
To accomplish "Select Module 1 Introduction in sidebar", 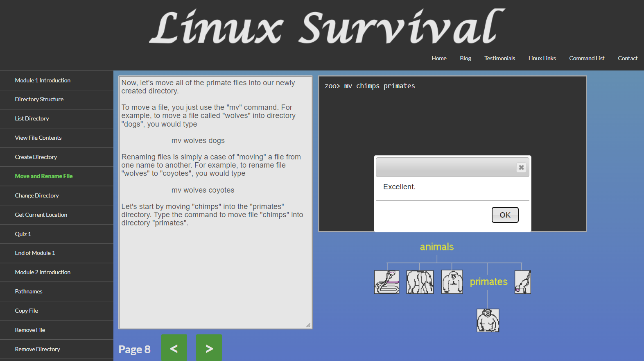I will 56,80.
